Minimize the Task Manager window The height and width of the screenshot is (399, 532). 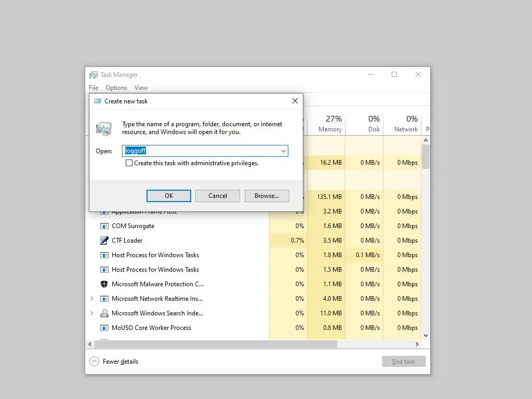(x=371, y=75)
